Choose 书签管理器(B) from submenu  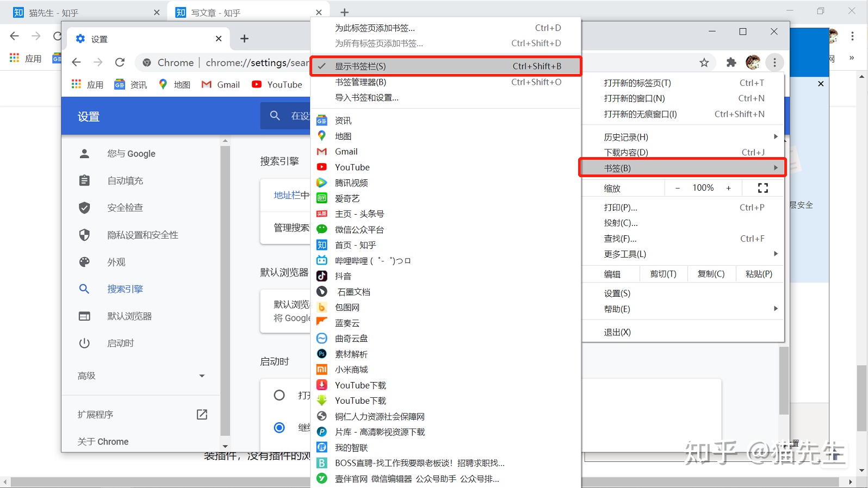445,82
